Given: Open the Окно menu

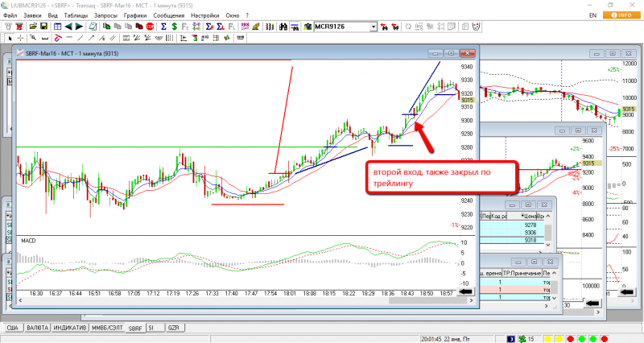Looking at the screenshot, I should coord(233,15).
